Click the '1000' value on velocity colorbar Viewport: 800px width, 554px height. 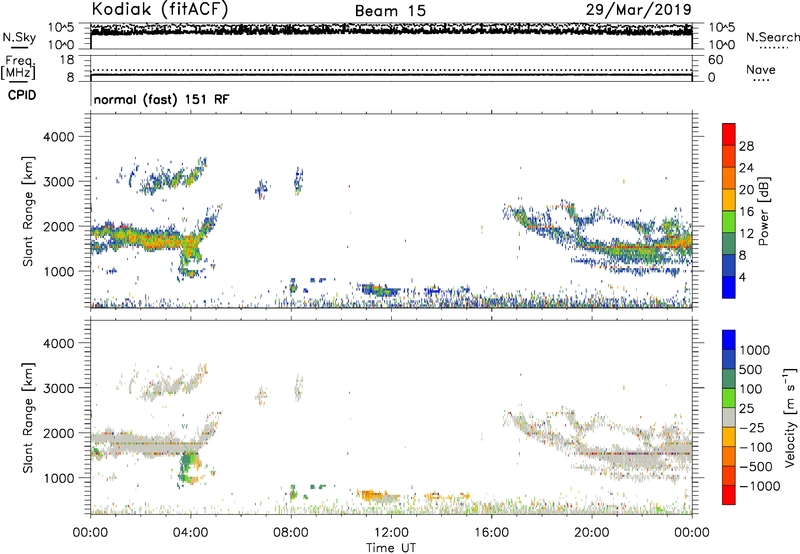(x=755, y=350)
